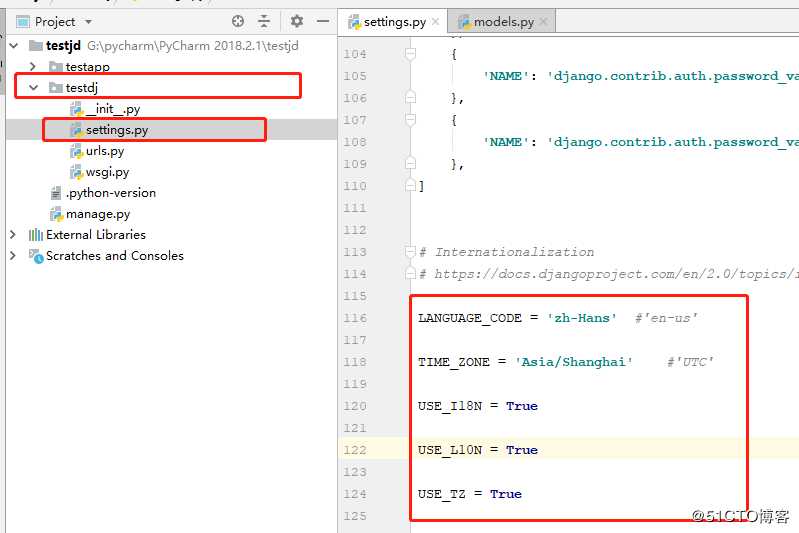The width and height of the screenshot is (799, 533).
Task: Click the 'zh-Hans' string value
Action: coord(582,318)
